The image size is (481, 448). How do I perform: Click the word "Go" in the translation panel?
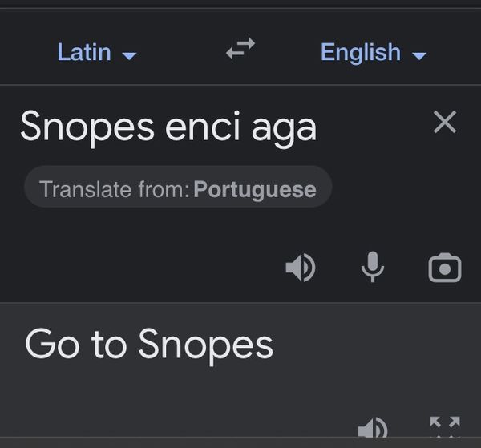click(52, 344)
